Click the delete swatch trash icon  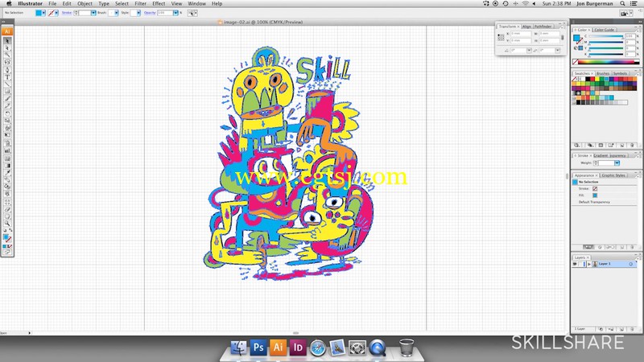coord(632,146)
